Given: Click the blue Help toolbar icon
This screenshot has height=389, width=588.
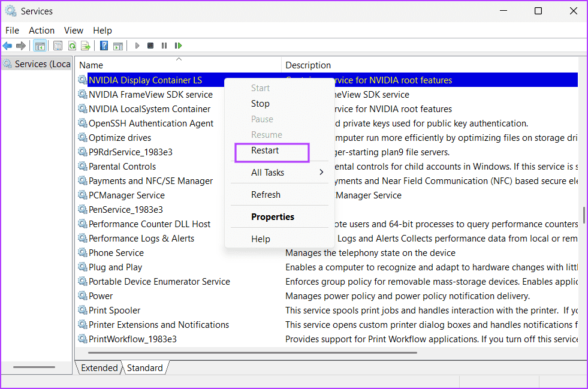Looking at the screenshot, I should click(x=104, y=46).
